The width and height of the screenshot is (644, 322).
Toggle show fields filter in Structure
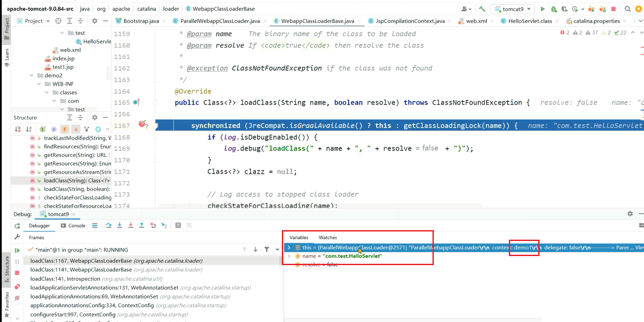point(65,129)
